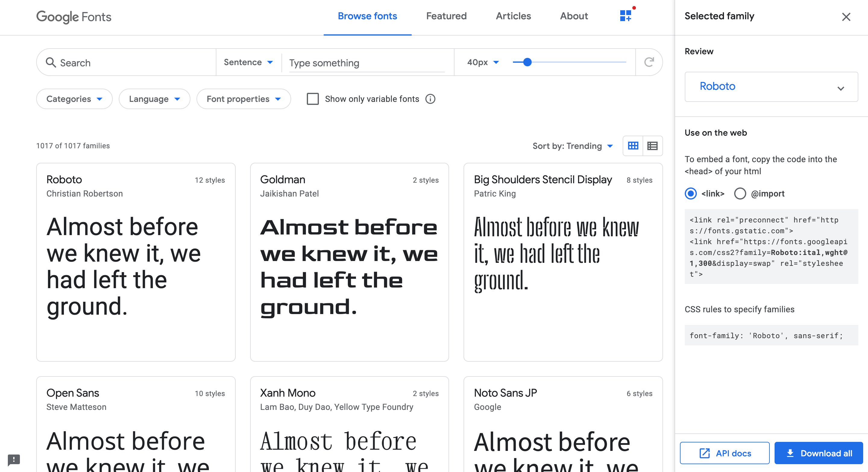Open the About tab
868x472 pixels.
(x=574, y=16)
